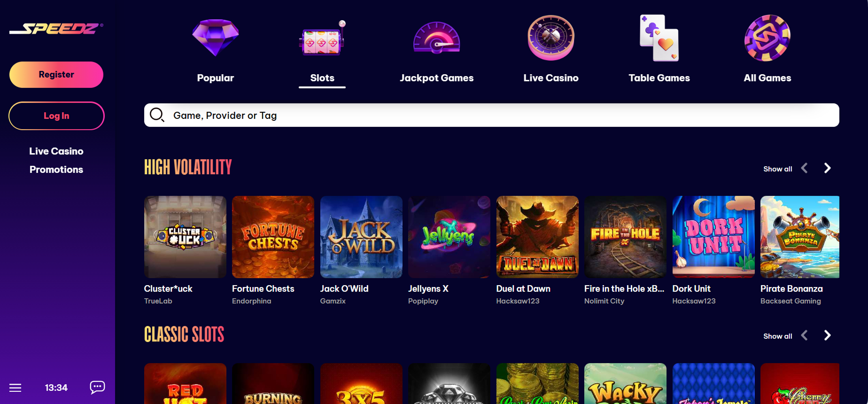The width and height of the screenshot is (868, 404).
Task: Open the live chat bubble icon
Action: 97,387
